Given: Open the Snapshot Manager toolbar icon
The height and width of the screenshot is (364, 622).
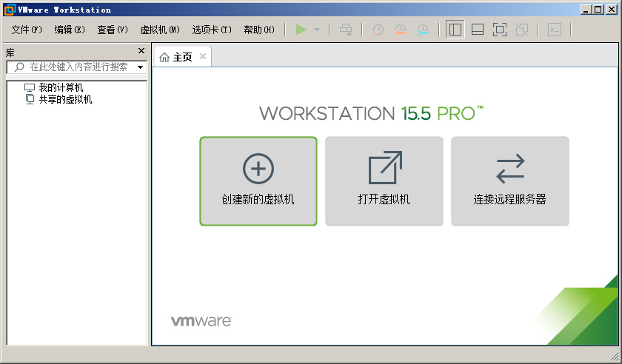Looking at the screenshot, I should 423,30.
